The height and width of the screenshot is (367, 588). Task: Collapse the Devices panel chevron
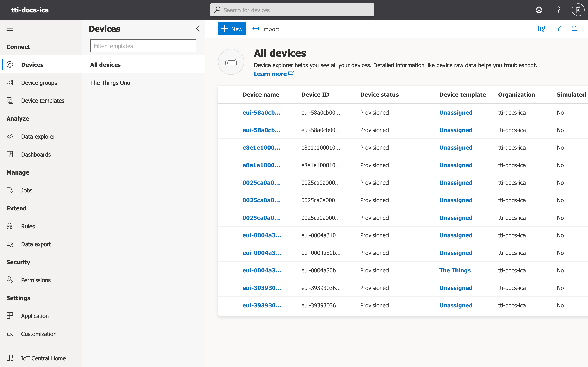click(x=198, y=29)
